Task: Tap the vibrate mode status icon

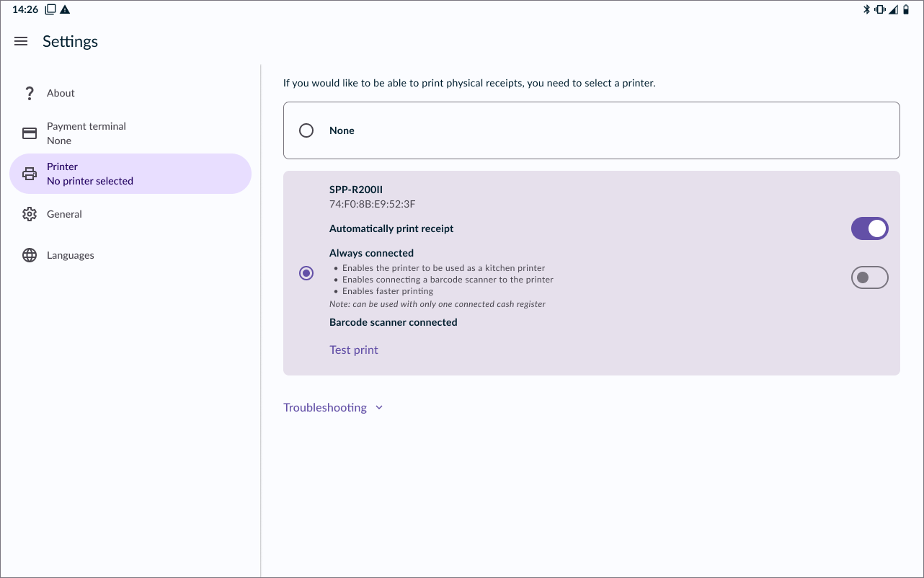Action: pyautogui.click(x=880, y=9)
